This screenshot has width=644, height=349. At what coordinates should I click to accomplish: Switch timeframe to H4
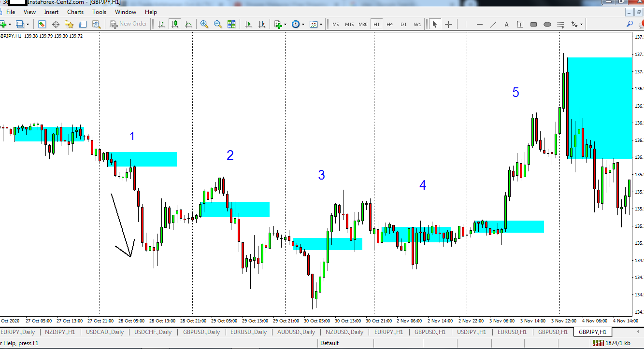coord(389,25)
